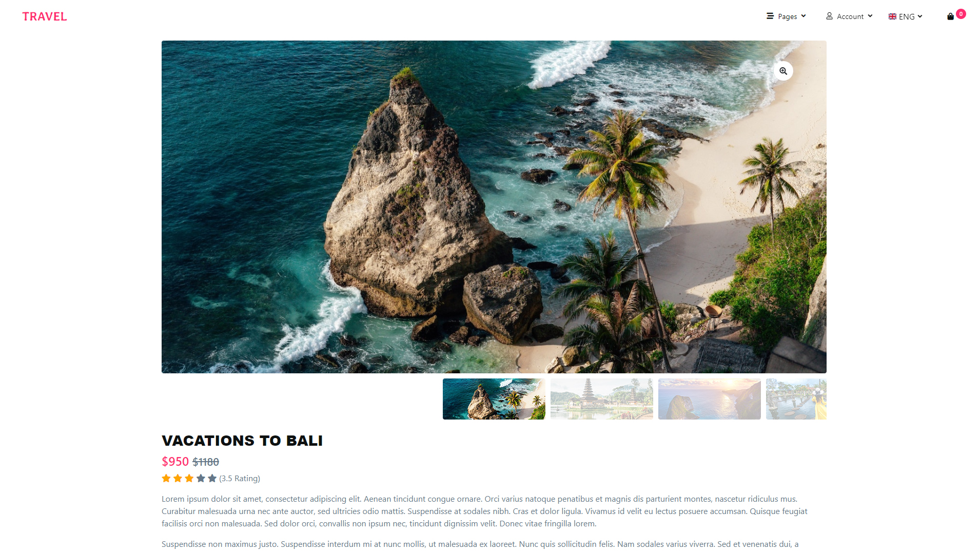The image size is (980, 551).
Task: Select the beach rock thumbnail
Action: pyautogui.click(x=494, y=399)
